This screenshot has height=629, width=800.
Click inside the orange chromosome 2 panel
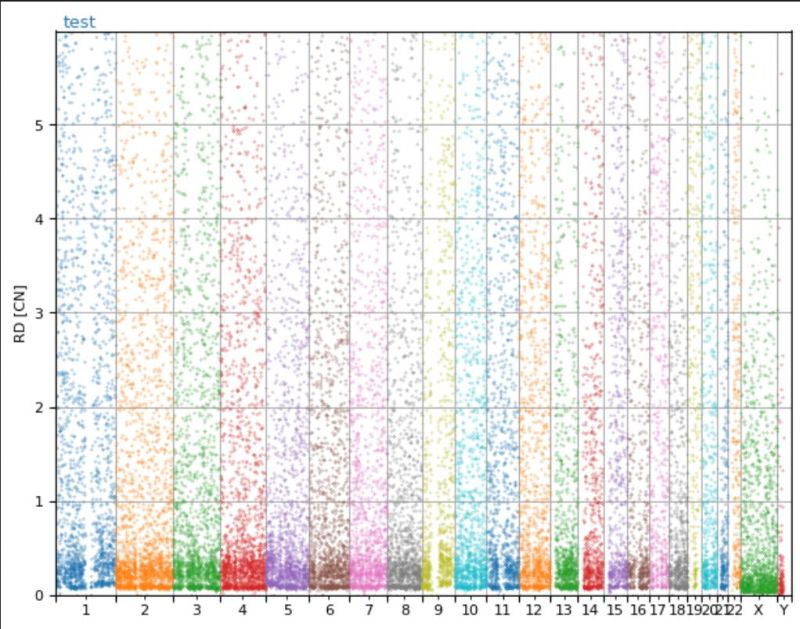pos(142,300)
